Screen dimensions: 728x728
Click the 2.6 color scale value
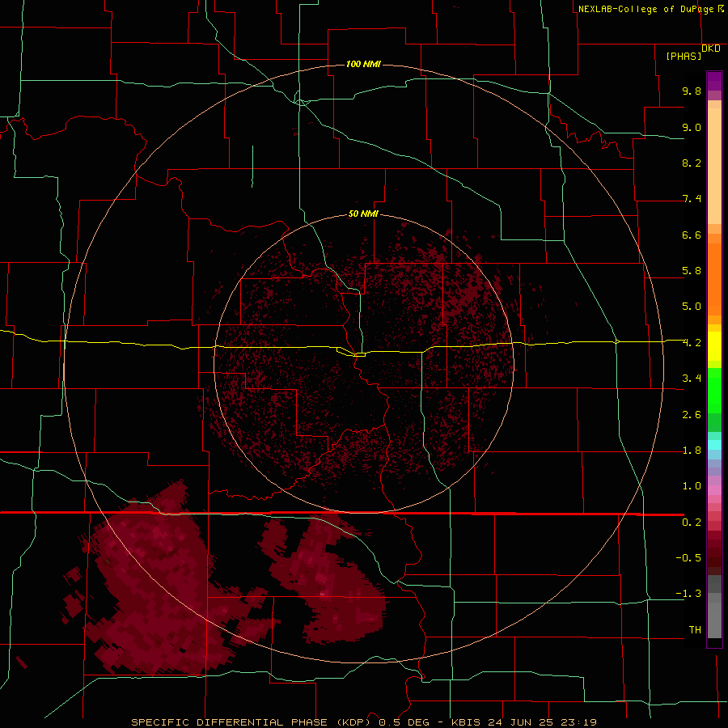(x=692, y=415)
